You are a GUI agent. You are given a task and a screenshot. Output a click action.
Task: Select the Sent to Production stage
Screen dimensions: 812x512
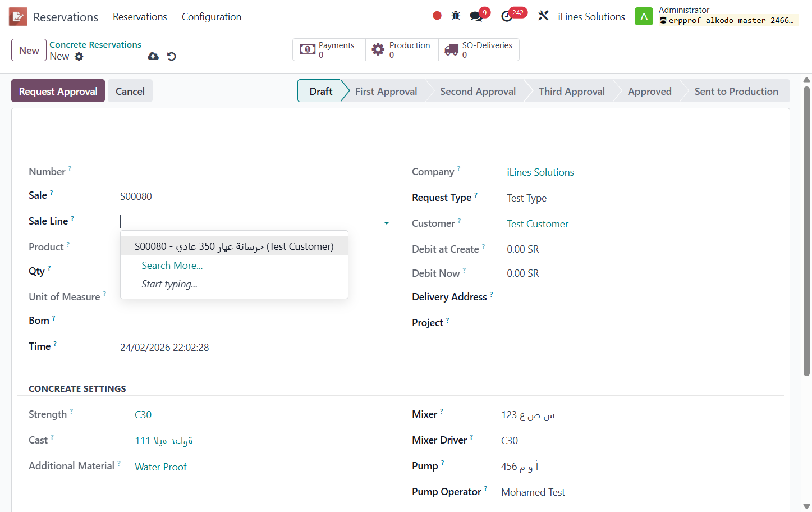point(736,91)
